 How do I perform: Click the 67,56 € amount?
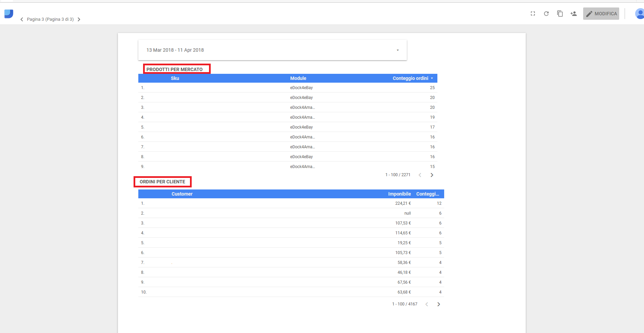coord(404,282)
